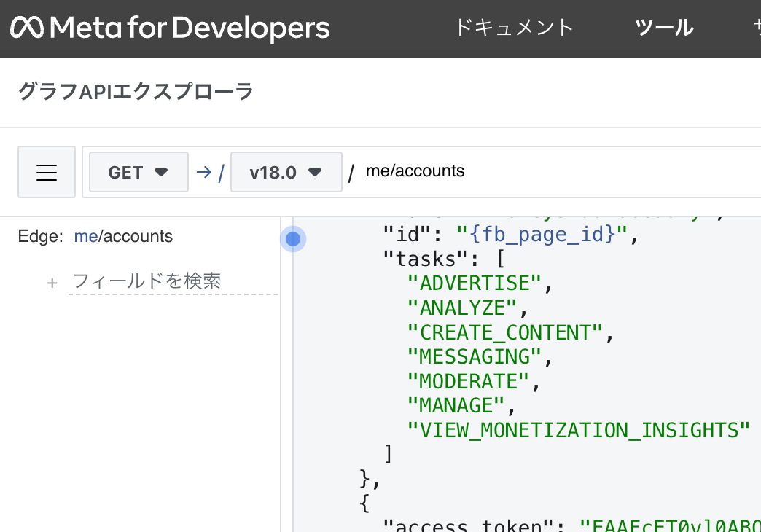This screenshot has height=532, width=761.
Task: Open the v18.0 version dropdown
Action: (286, 172)
